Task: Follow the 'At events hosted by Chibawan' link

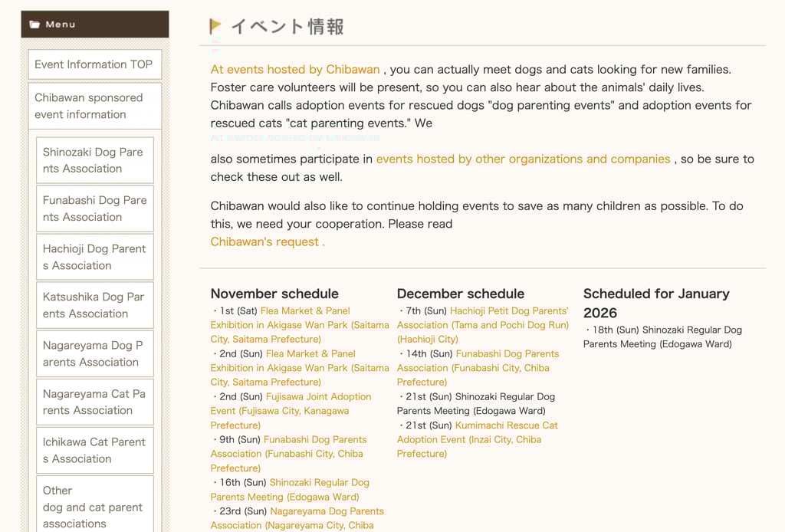Action: point(295,69)
